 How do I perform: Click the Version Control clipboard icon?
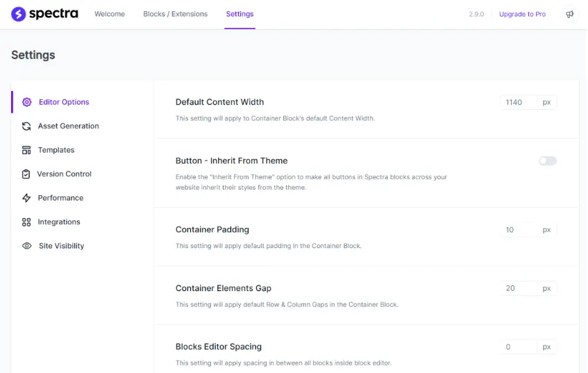[x=26, y=174]
